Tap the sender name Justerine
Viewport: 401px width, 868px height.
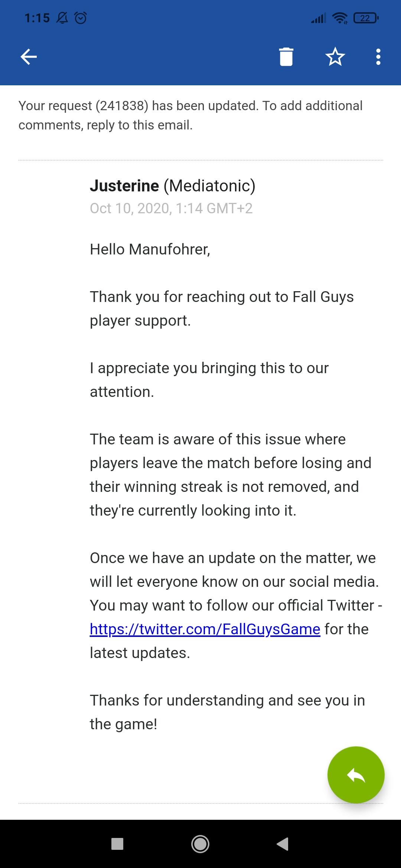(x=124, y=185)
